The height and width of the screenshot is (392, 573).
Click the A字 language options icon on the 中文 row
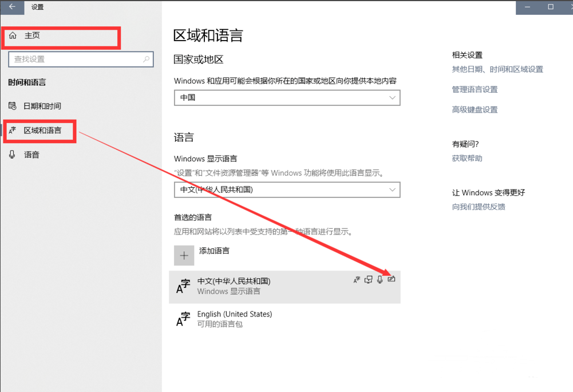tap(357, 279)
